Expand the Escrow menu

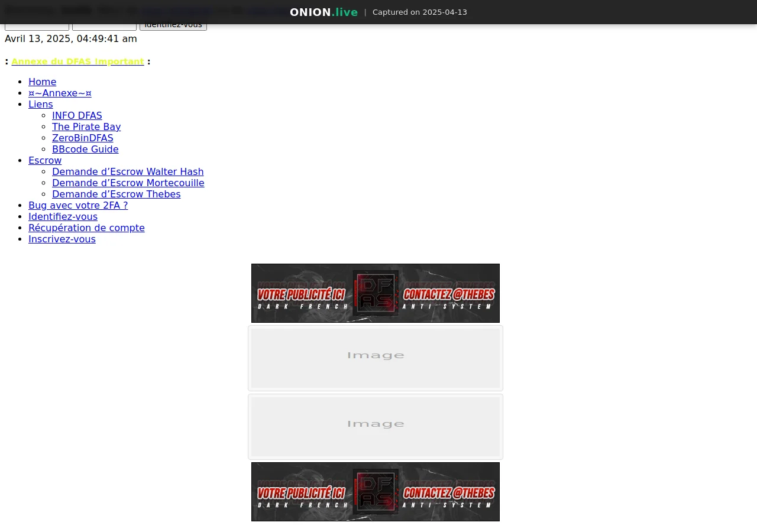tap(45, 160)
